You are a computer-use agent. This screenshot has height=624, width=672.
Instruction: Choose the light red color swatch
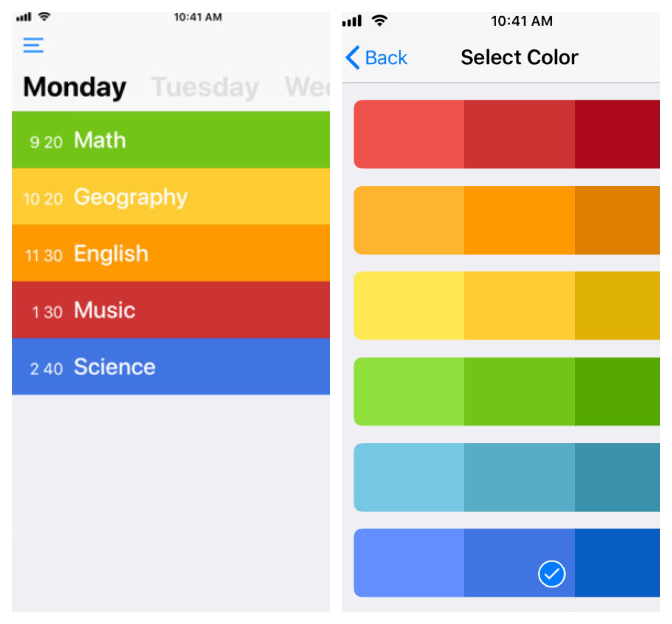(x=409, y=134)
